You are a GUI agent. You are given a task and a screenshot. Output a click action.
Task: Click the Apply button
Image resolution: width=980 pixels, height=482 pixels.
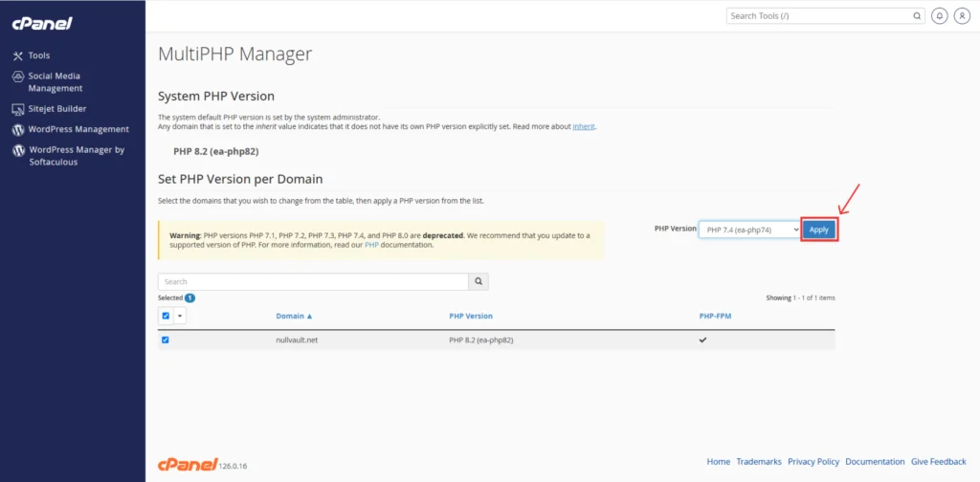(x=819, y=230)
